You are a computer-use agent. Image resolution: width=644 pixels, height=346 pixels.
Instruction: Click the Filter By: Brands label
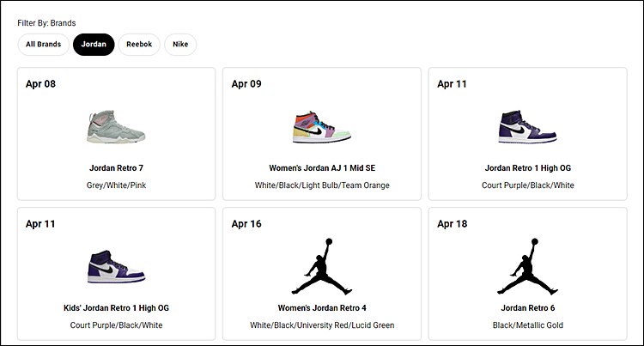pyautogui.click(x=46, y=23)
